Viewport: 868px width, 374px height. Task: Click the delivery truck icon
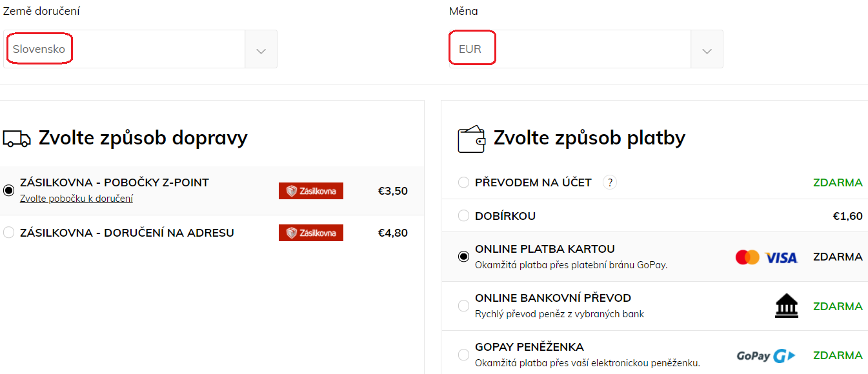click(x=17, y=138)
